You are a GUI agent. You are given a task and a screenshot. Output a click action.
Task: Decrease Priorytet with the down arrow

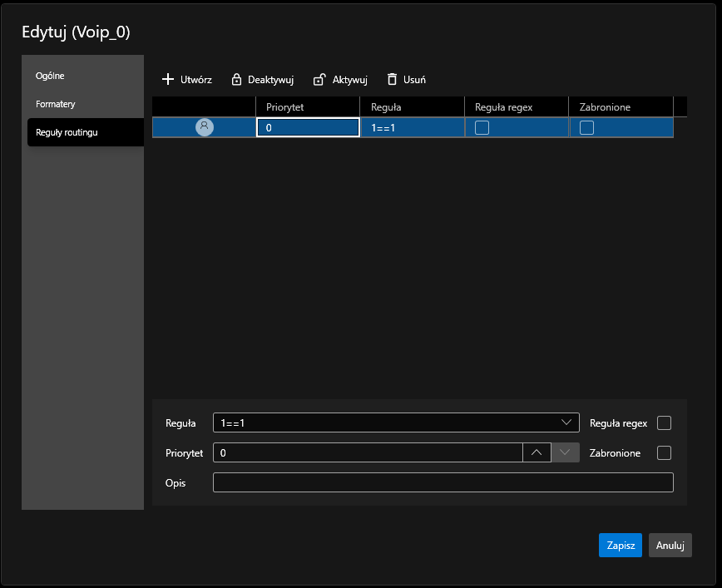tap(566, 452)
